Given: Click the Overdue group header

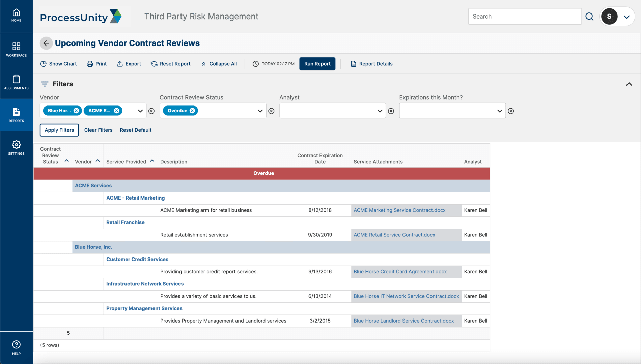Looking at the screenshot, I should pos(262,173).
